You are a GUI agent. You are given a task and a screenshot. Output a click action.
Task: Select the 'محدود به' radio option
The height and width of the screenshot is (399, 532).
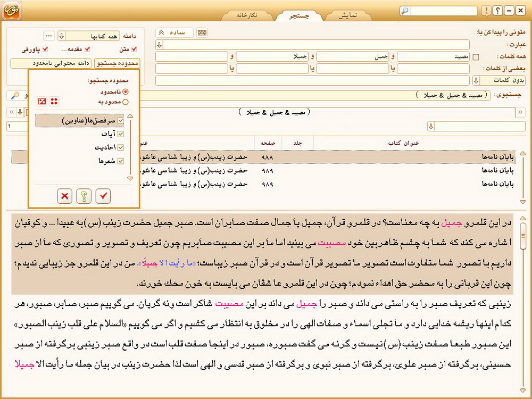point(126,102)
